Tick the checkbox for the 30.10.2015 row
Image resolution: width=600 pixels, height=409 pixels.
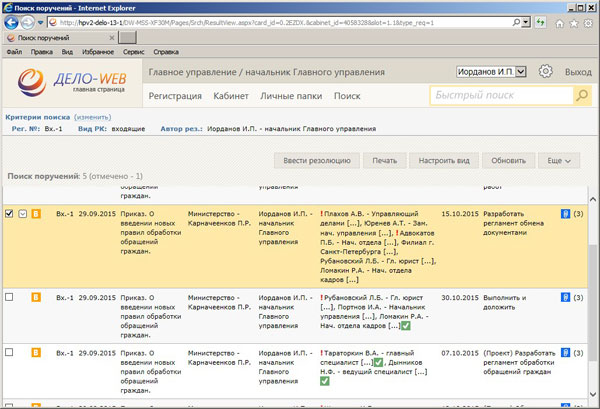9,297
